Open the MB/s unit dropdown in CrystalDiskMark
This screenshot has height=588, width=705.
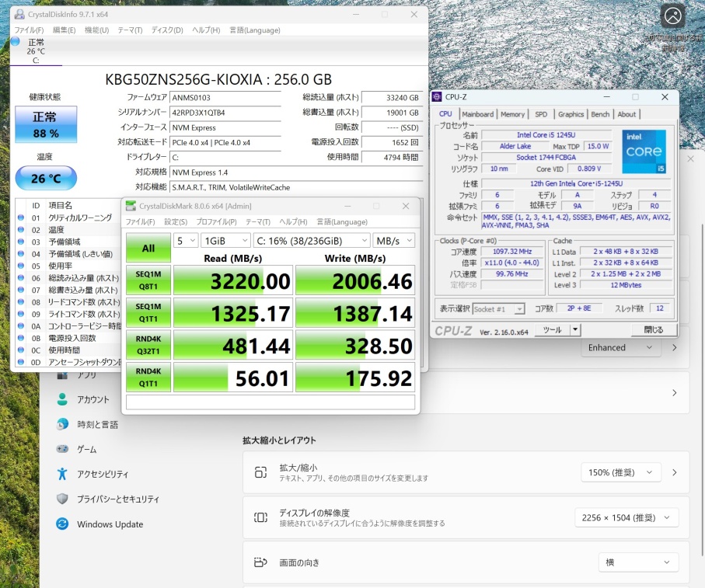point(393,241)
